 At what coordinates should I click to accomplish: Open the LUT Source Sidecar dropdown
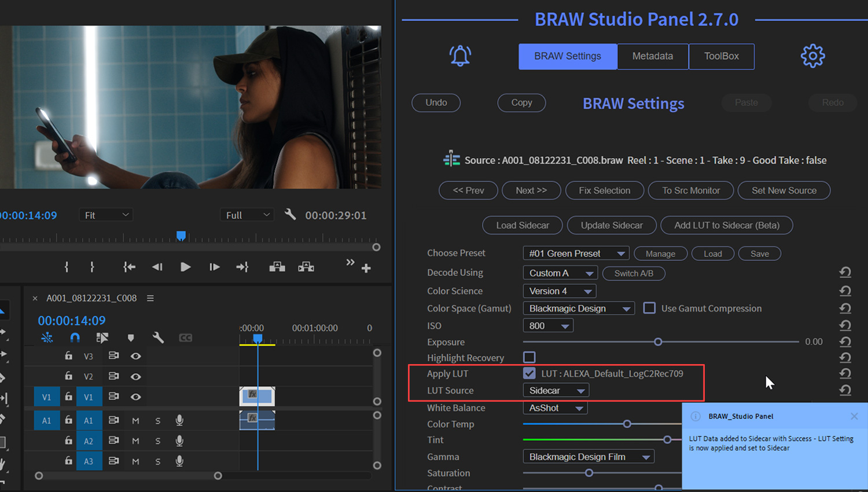(x=556, y=390)
